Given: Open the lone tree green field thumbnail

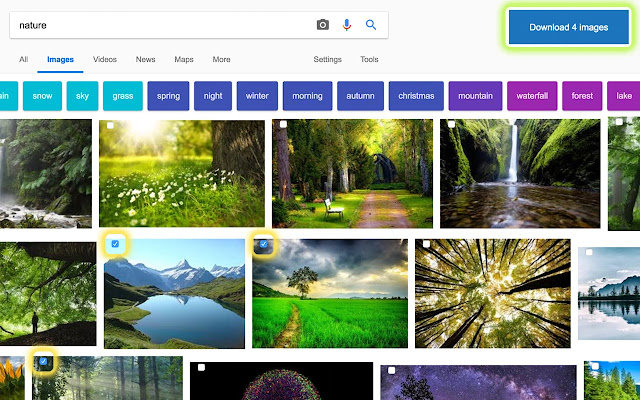Looking at the screenshot, I should (x=330, y=293).
